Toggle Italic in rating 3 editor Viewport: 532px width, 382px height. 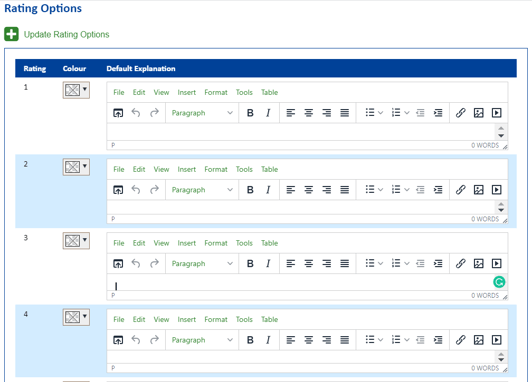point(268,264)
